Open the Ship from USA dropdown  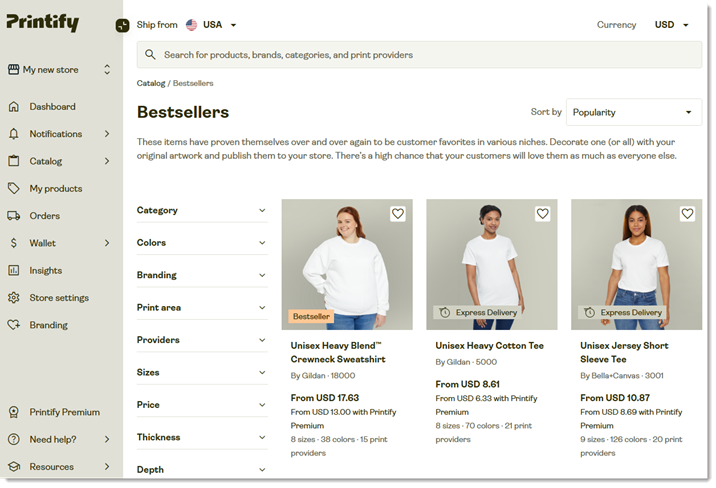211,25
